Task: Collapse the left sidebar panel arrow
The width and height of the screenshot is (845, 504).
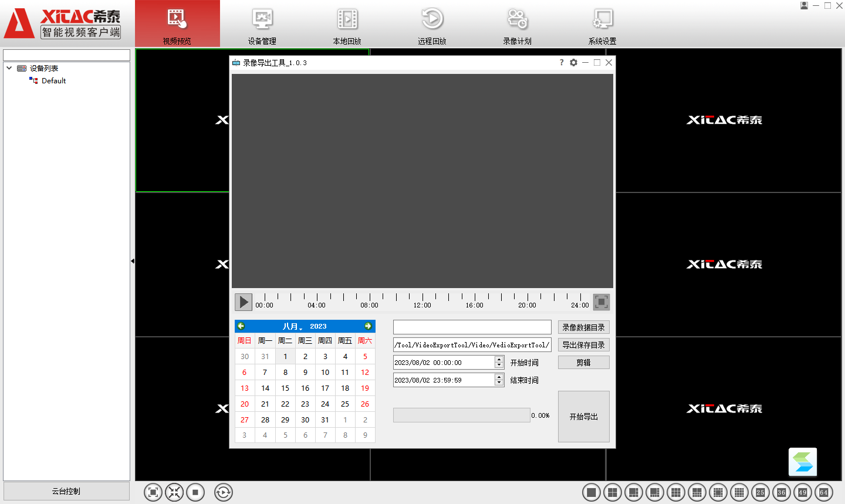Action: click(133, 261)
